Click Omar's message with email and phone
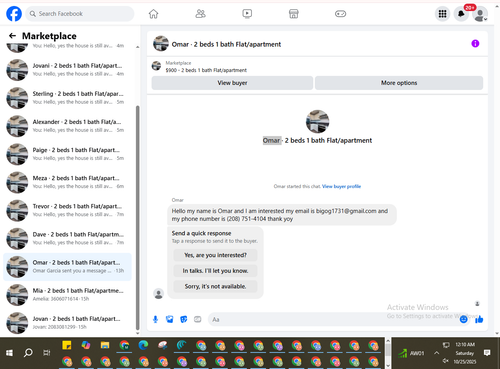This screenshot has height=369, width=500. 282,215
